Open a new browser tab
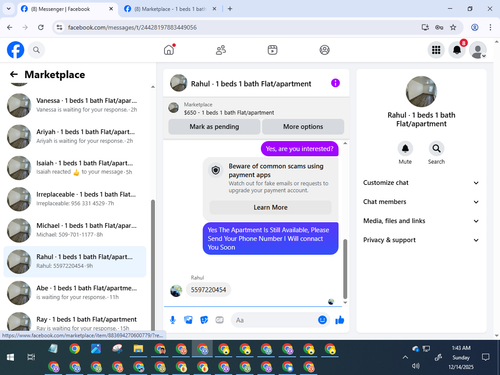The image size is (500, 375). [x=230, y=9]
